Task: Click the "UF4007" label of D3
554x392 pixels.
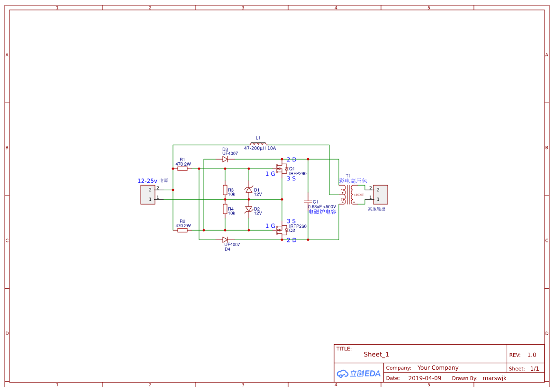Action: (x=230, y=153)
